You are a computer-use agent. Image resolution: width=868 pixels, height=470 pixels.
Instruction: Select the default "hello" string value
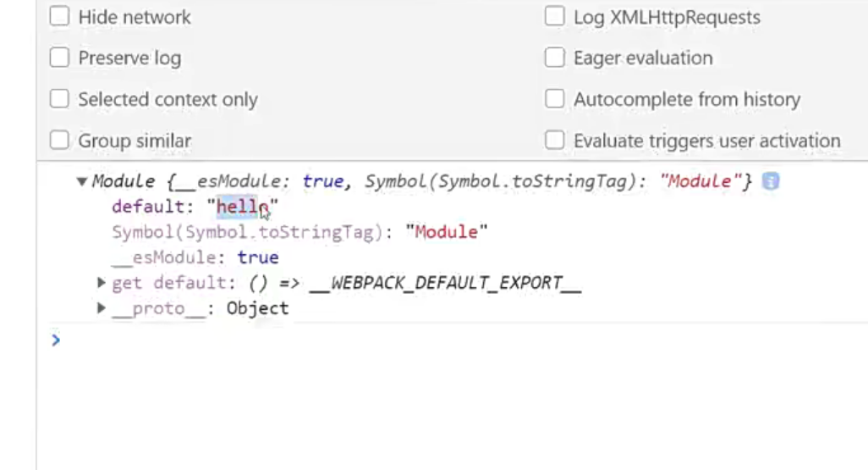pyautogui.click(x=243, y=207)
